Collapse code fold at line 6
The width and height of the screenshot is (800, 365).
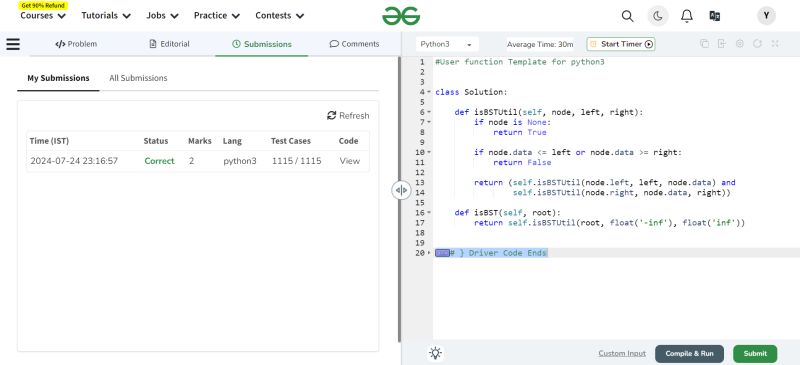point(429,112)
